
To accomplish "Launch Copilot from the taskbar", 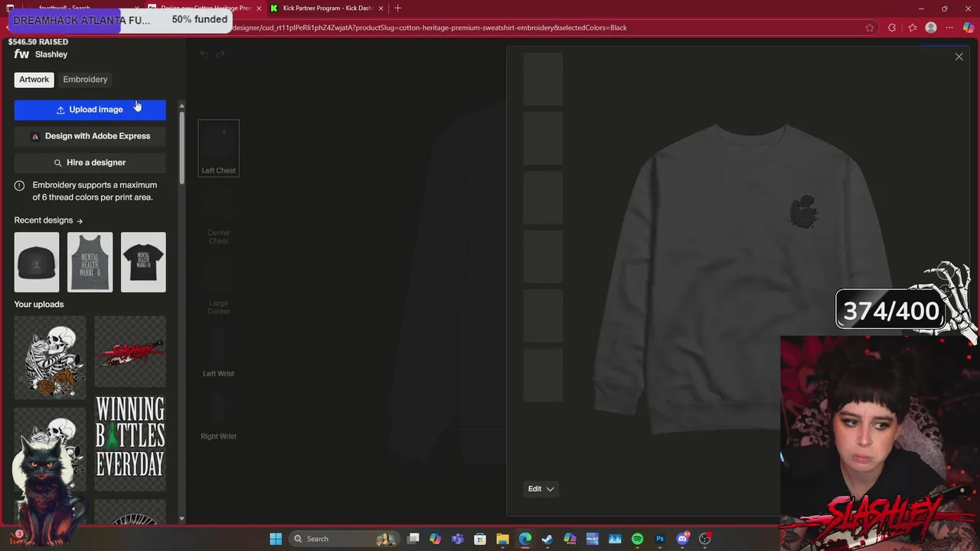I will pos(436,539).
